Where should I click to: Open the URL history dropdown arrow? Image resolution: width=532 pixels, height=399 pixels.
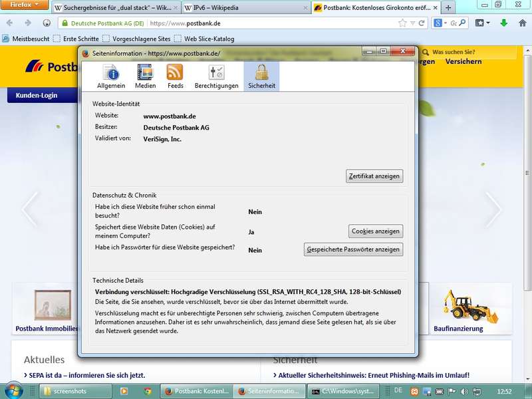point(412,23)
